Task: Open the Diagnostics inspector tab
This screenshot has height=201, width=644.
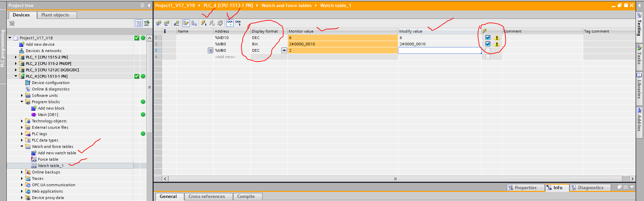Action: point(590,188)
